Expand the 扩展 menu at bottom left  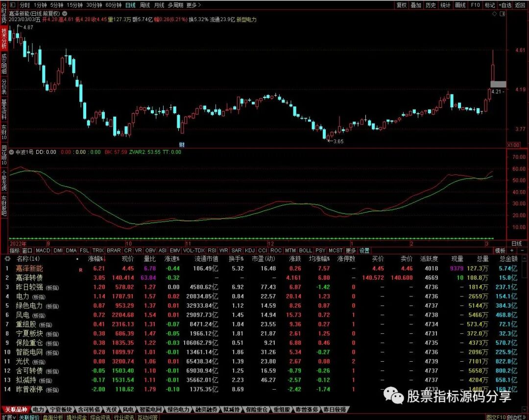(x=8, y=417)
